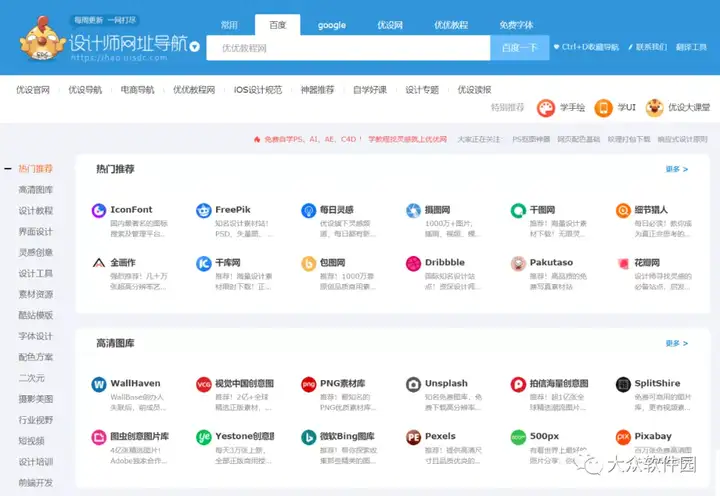720x496 pixels.
Task: Click the 网页配色基础 trending link
Action: click(x=579, y=139)
